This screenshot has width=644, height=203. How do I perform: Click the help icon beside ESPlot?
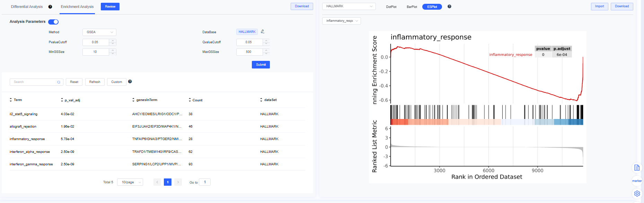[449, 7]
